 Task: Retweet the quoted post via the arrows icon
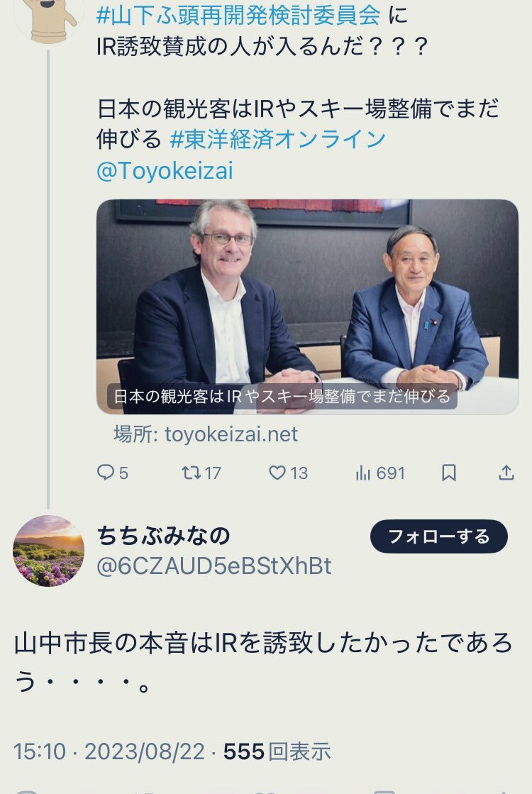pyautogui.click(x=192, y=473)
